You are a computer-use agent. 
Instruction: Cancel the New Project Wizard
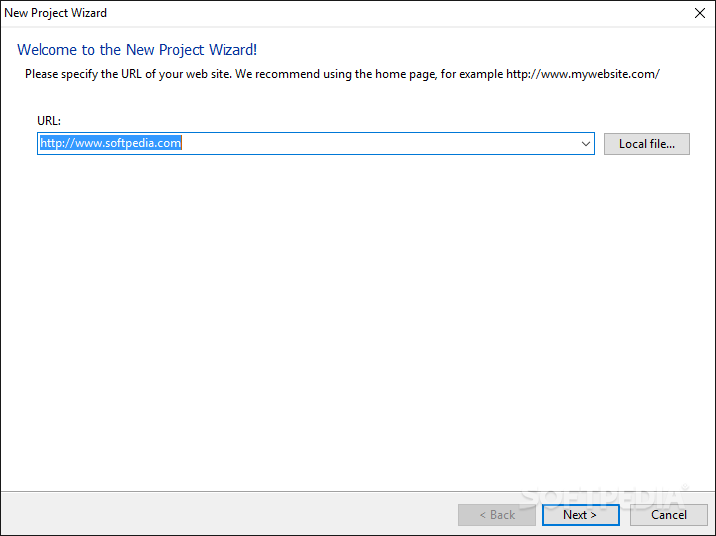click(669, 515)
